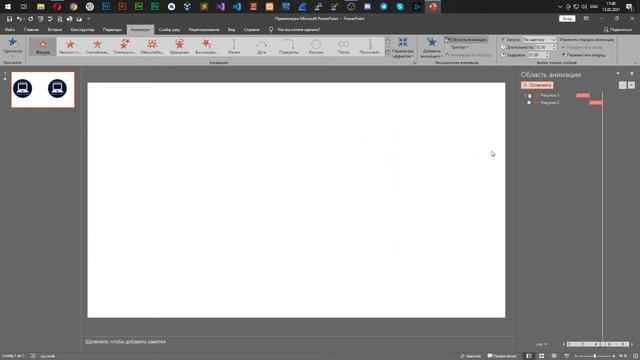Expand the animation gallery more arrow

(388, 53)
